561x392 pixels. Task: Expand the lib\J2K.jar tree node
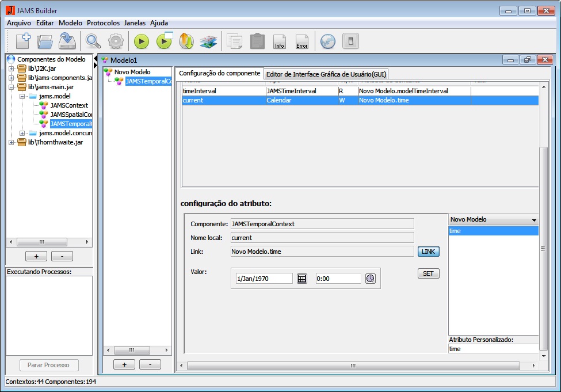[11, 68]
